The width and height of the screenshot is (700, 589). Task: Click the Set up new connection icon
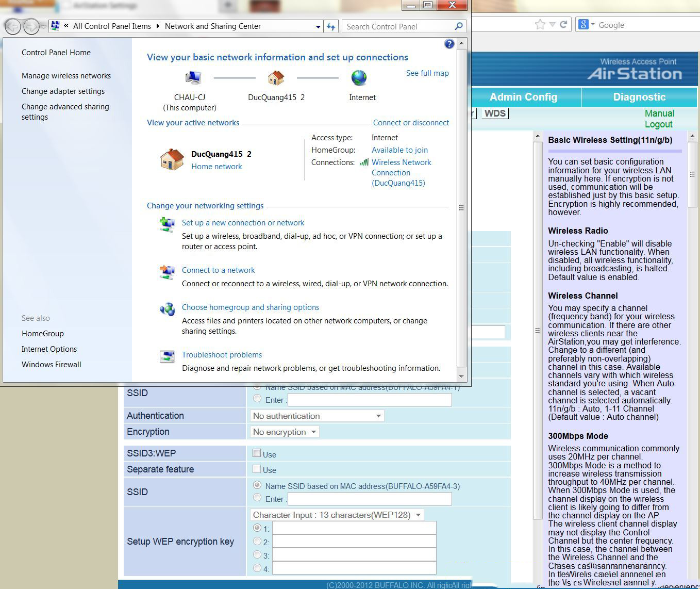coord(167,225)
